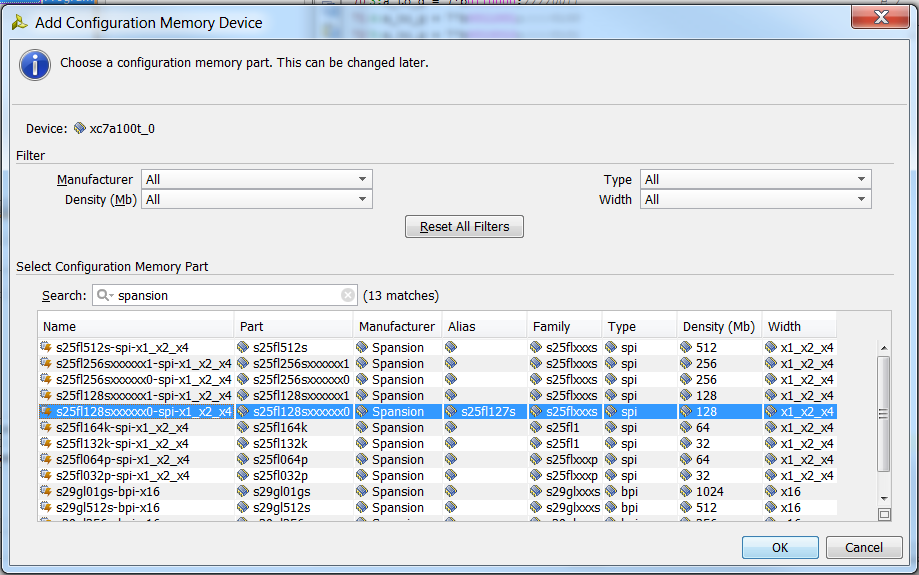
Task: Click the chip icon beside xc7a100t_0
Action: pyautogui.click(x=80, y=128)
